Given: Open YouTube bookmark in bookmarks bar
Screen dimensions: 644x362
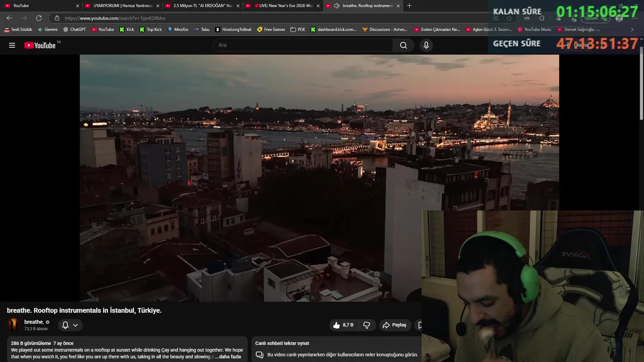Looking at the screenshot, I should 103,30.
